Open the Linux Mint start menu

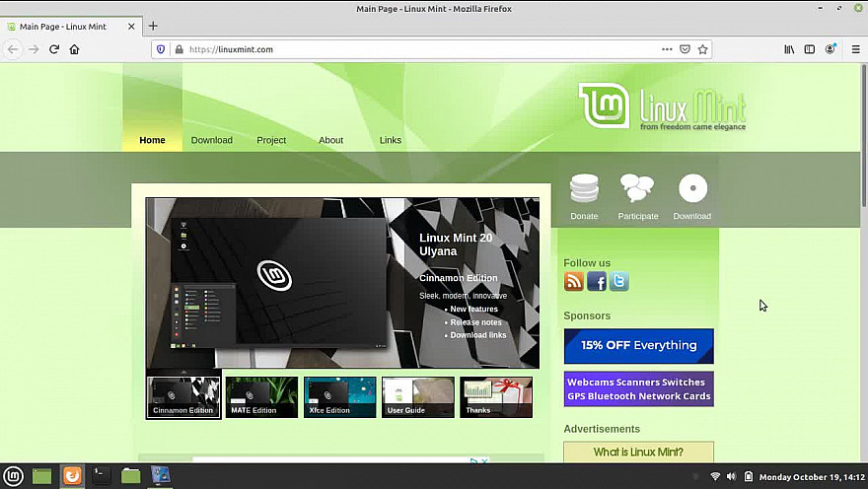(13, 476)
